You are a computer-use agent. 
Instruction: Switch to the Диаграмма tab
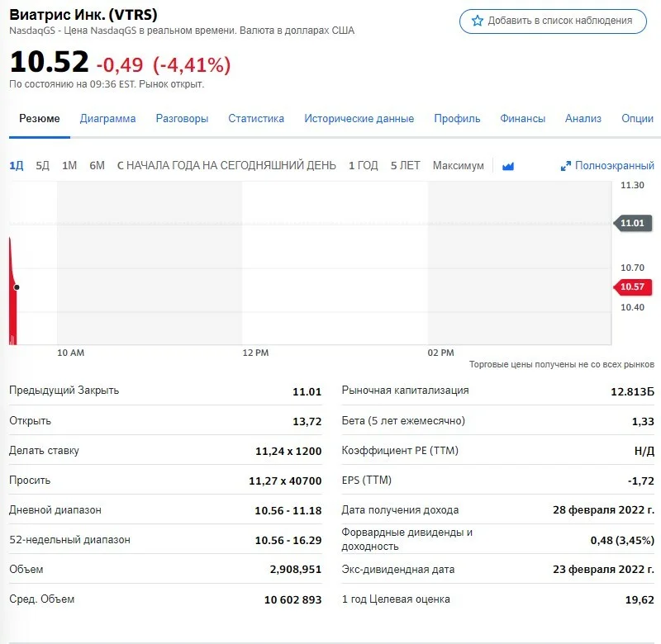tap(108, 118)
